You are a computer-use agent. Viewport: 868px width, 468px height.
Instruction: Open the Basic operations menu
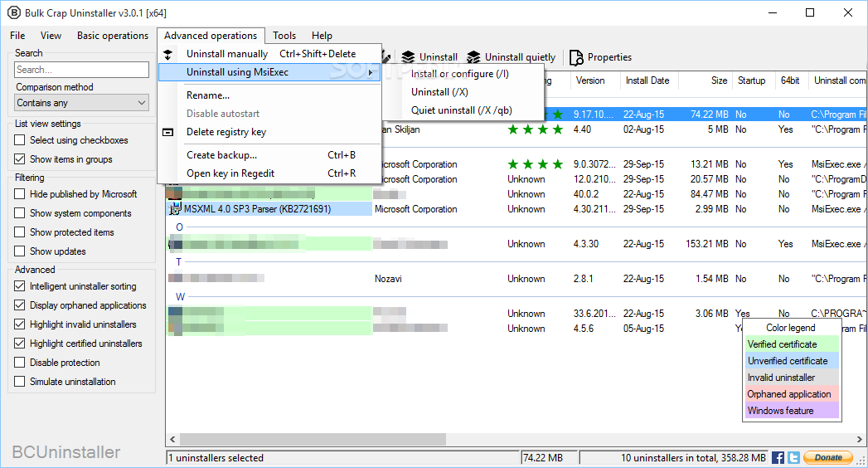pos(113,36)
